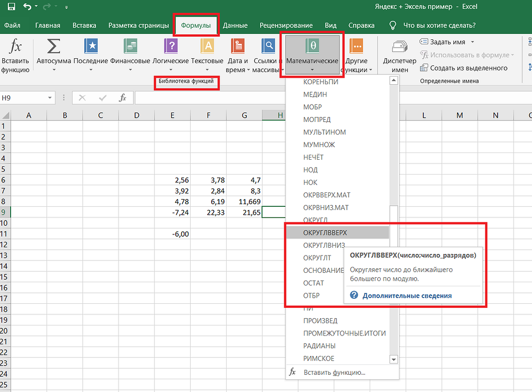
Task: Switch to the Рецензирование tab
Action: 286,25
